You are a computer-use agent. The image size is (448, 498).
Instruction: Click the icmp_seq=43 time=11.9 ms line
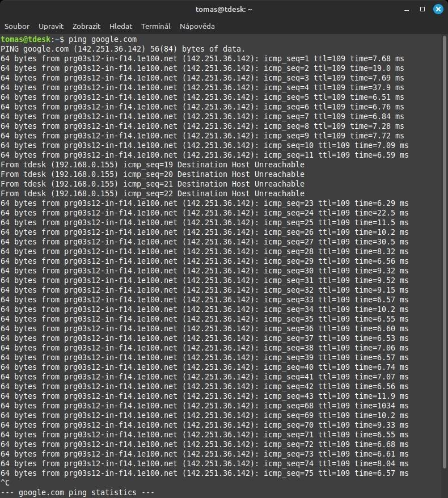click(x=205, y=396)
